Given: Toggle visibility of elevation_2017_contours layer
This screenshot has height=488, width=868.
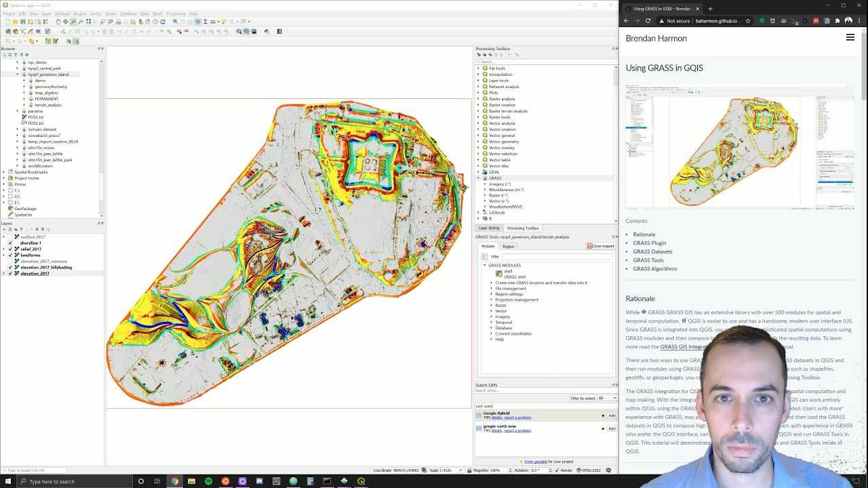Looking at the screenshot, I should (x=10, y=262).
